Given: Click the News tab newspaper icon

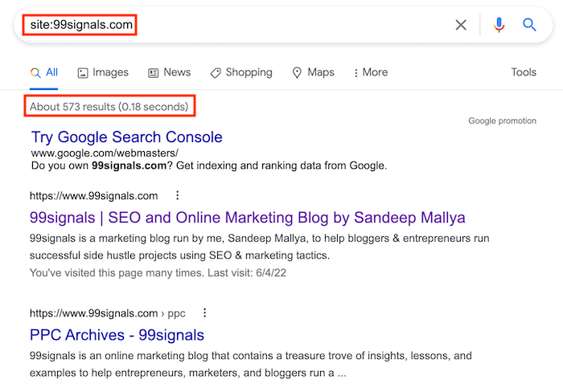Looking at the screenshot, I should point(154,73).
